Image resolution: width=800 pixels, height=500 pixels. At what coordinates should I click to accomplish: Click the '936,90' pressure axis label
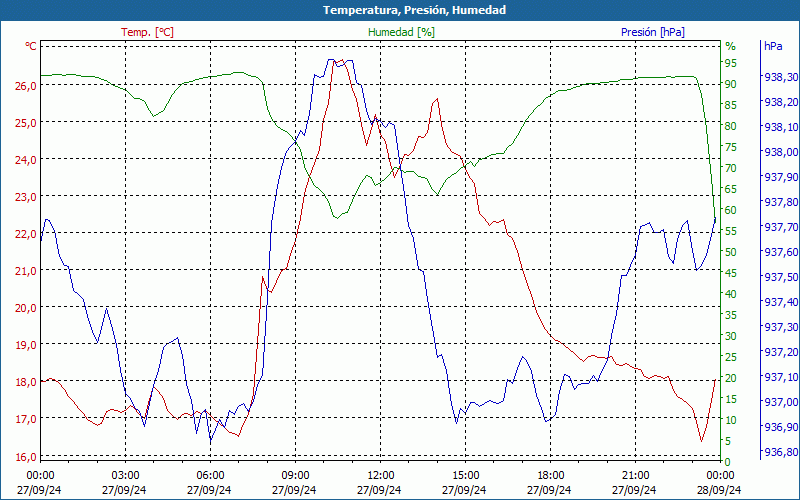coord(781,427)
